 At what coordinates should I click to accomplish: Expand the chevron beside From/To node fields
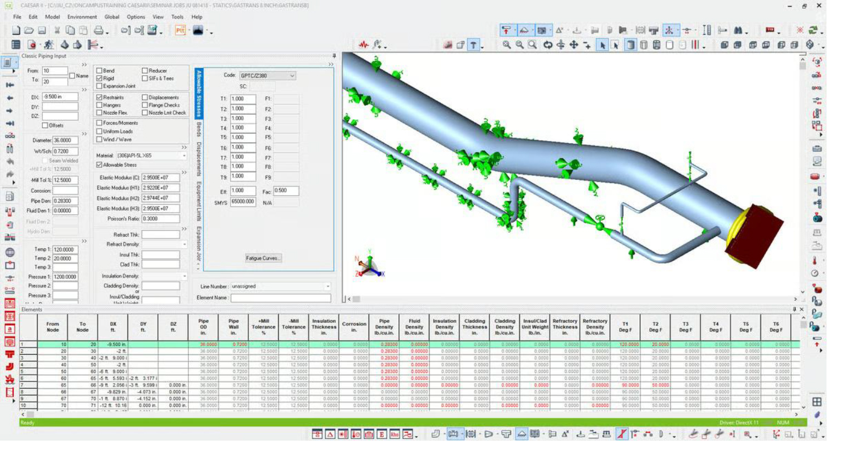[85, 65]
